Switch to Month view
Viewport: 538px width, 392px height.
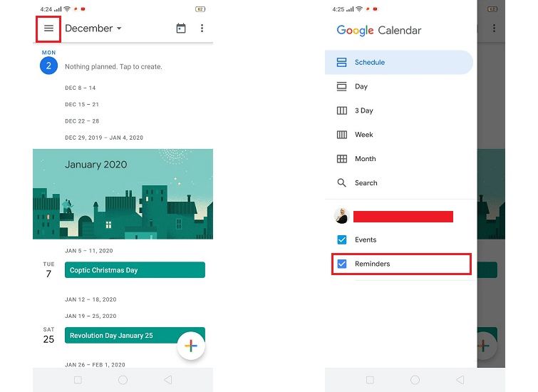pyautogui.click(x=399, y=159)
